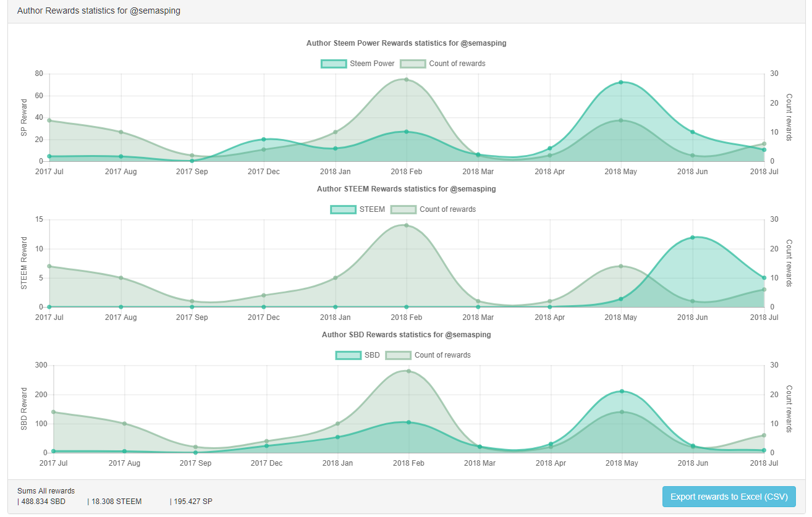This screenshot has height=517, width=812.
Task: Select the 2017 Jul count point in SBD chart
Action: pos(54,412)
